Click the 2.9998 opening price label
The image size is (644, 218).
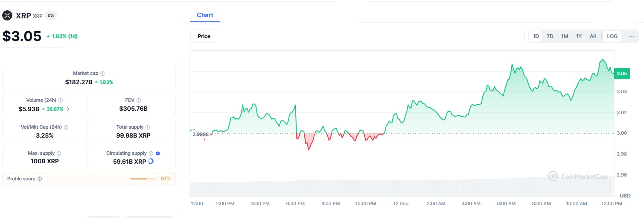(x=201, y=134)
